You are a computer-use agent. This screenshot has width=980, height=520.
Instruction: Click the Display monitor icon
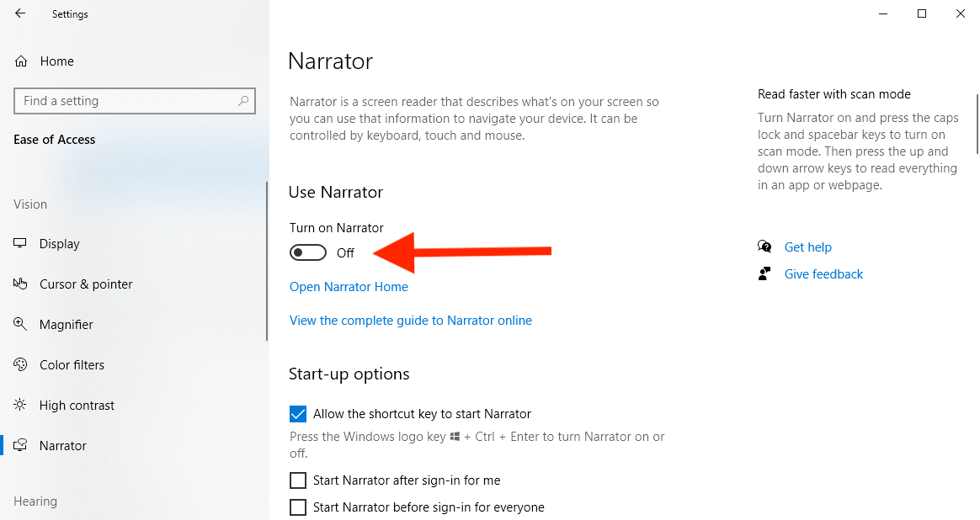20,243
